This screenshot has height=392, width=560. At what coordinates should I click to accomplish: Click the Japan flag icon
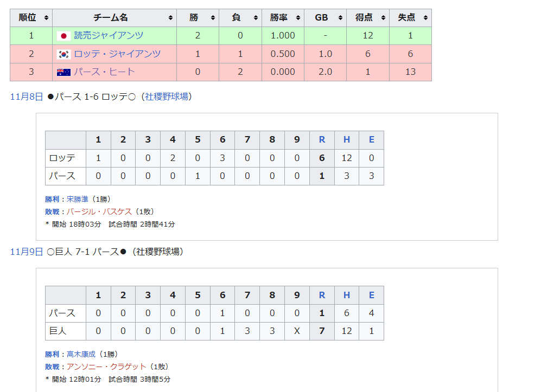pyautogui.click(x=63, y=36)
